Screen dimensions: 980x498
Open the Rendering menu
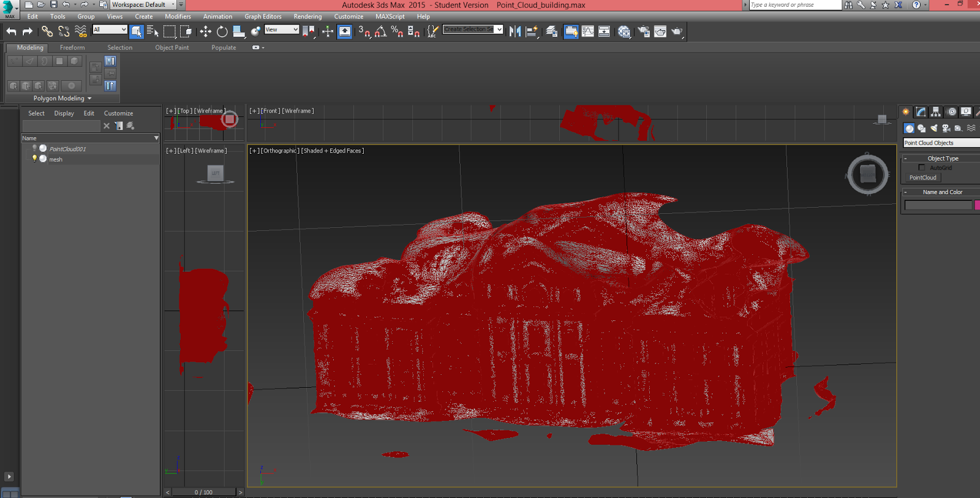pos(307,17)
